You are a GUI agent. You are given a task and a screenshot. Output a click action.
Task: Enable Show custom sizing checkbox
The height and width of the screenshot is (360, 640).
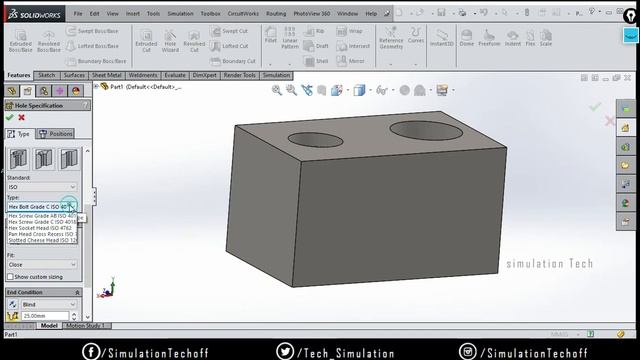[10, 277]
